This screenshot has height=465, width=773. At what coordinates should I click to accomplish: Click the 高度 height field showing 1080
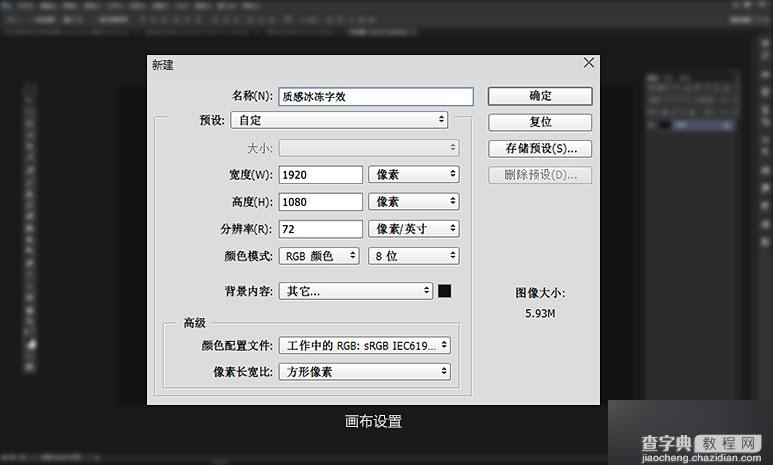pos(320,201)
